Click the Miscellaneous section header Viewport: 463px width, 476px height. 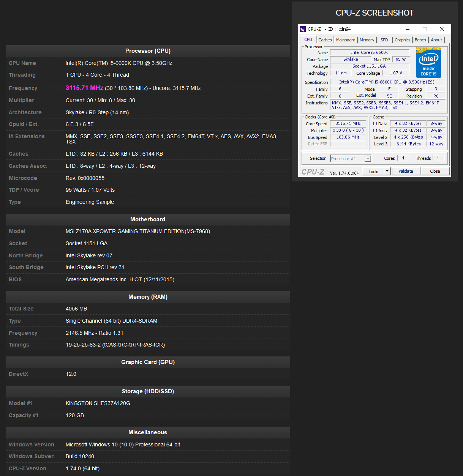148,432
